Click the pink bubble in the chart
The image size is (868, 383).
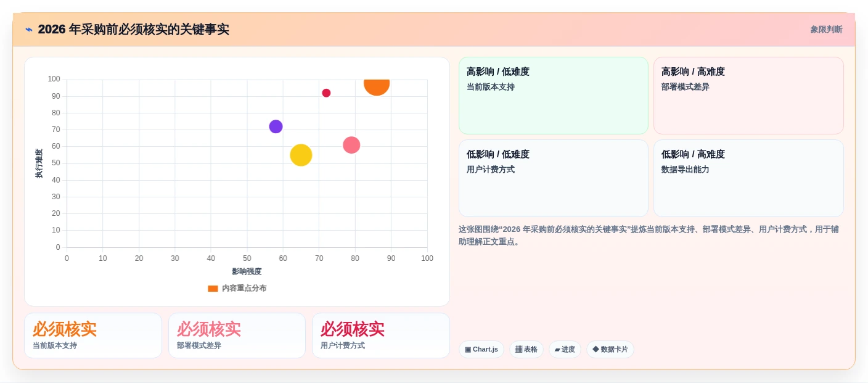tap(351, 145)
